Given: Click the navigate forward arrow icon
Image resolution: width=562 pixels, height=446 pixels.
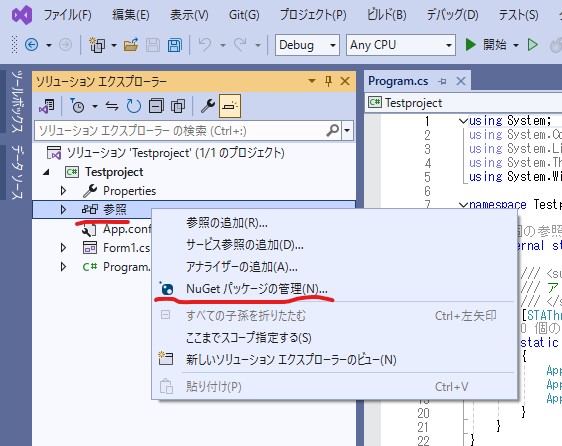Looking at the screenshot, I should (x=65, y=45).
